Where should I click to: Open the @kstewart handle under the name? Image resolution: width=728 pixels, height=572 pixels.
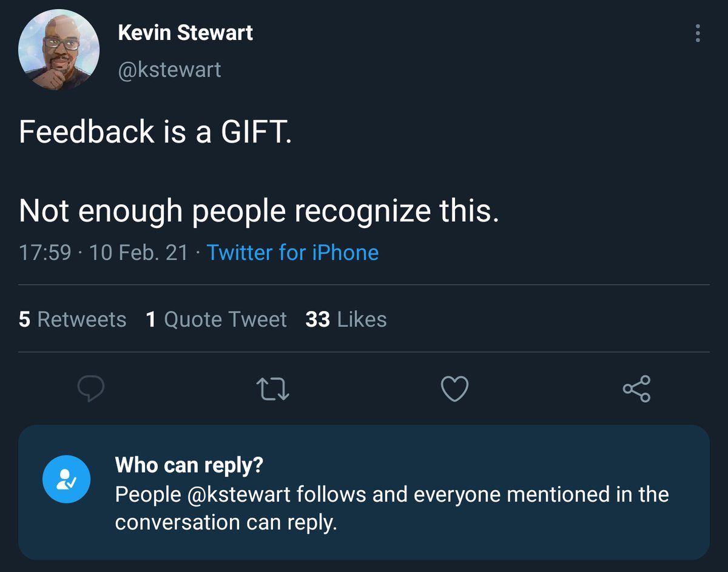[169, 70]
